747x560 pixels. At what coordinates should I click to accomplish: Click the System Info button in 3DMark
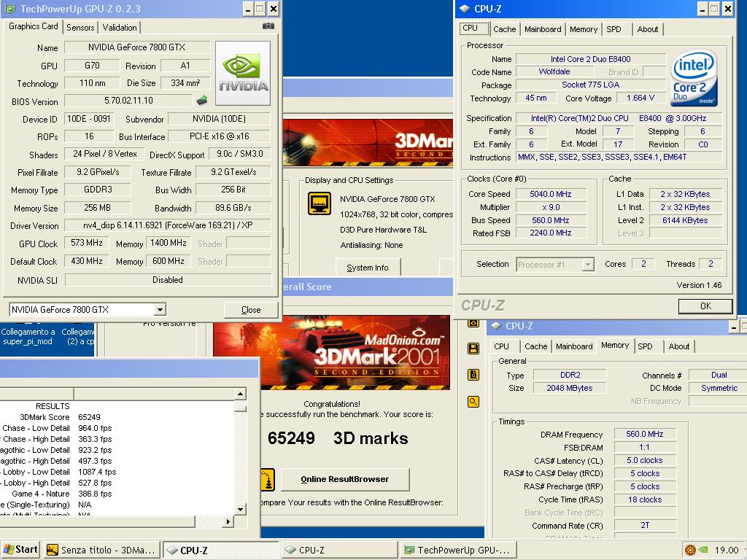coord(368,268)
